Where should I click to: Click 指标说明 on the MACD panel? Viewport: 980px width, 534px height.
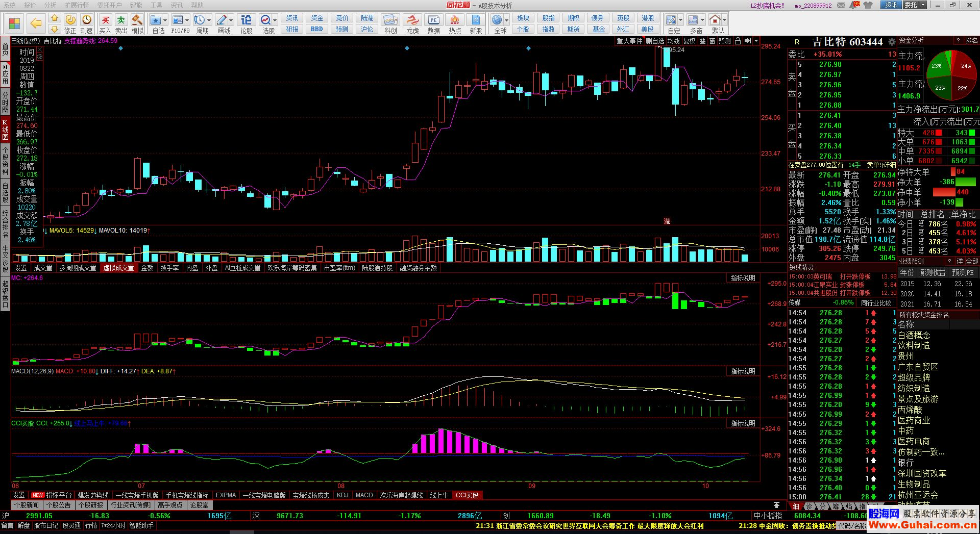(x=743, y=371)
